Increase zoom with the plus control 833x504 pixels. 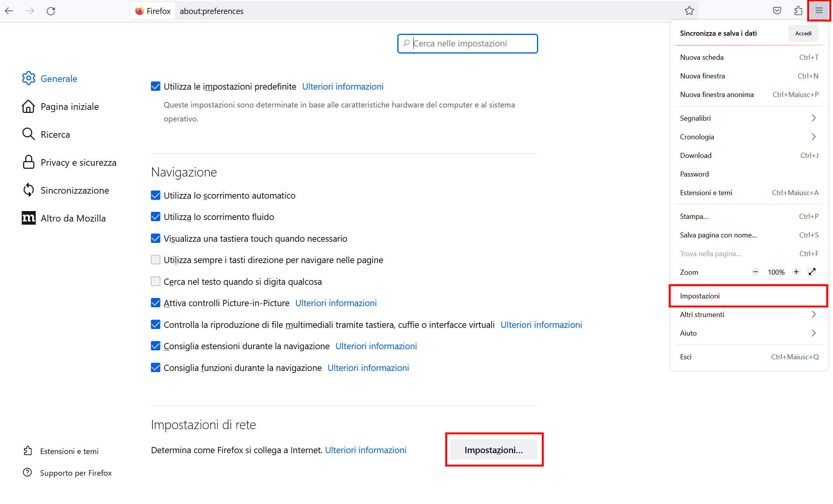coord(796,272)
